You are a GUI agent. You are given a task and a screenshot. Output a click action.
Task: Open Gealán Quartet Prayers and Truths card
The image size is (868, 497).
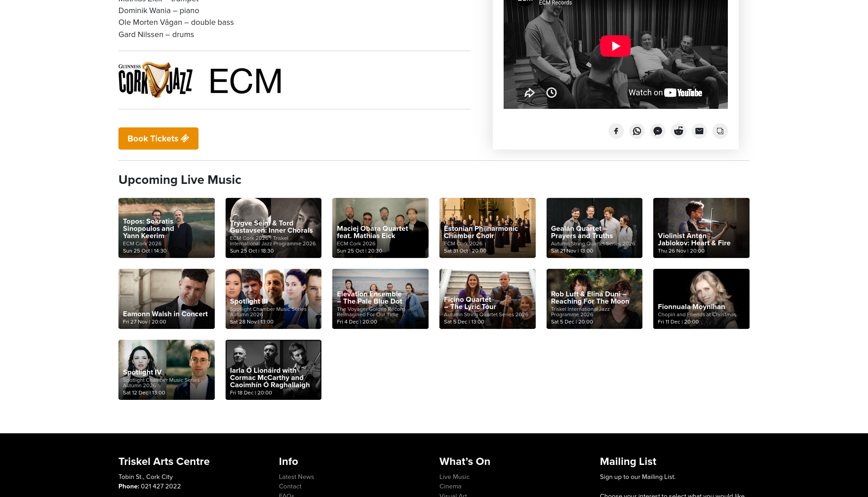click(x=594, y=228)
